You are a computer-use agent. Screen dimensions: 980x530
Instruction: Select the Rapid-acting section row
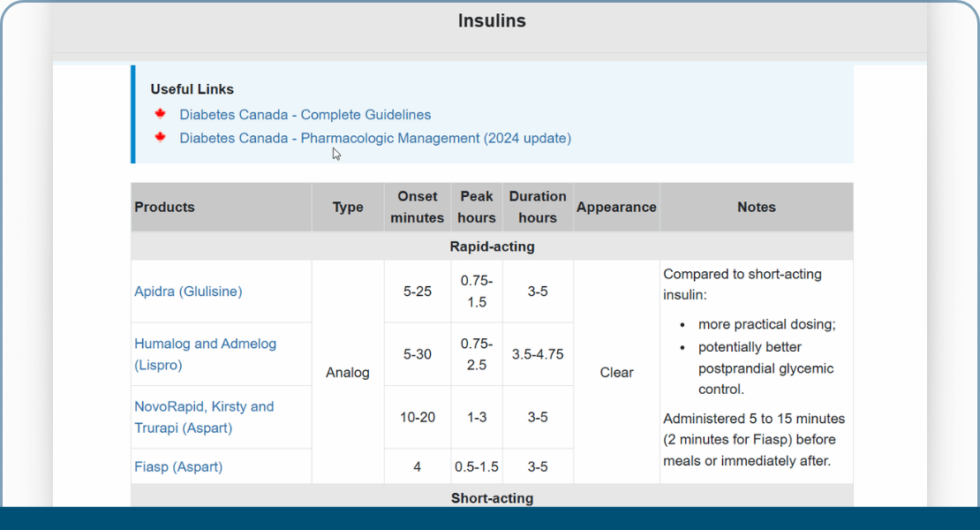coord(492,246)
